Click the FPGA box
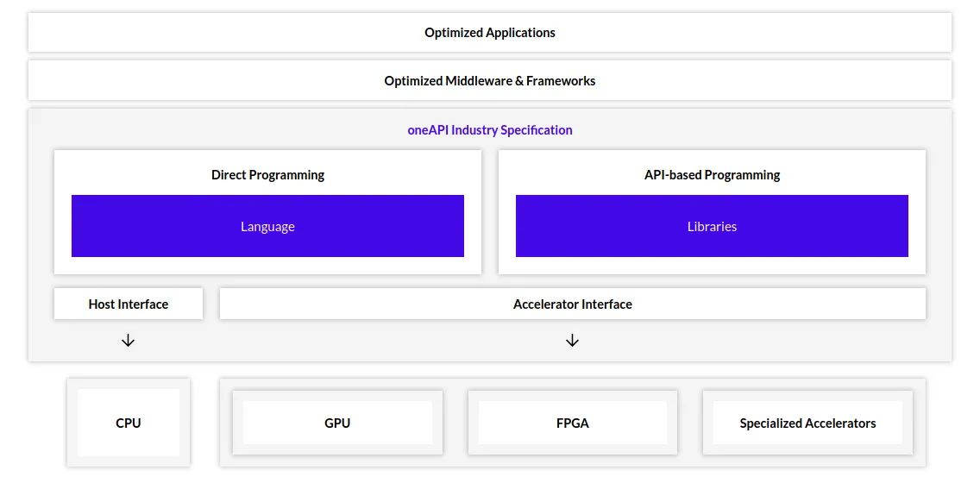 [x=573, y=423]
